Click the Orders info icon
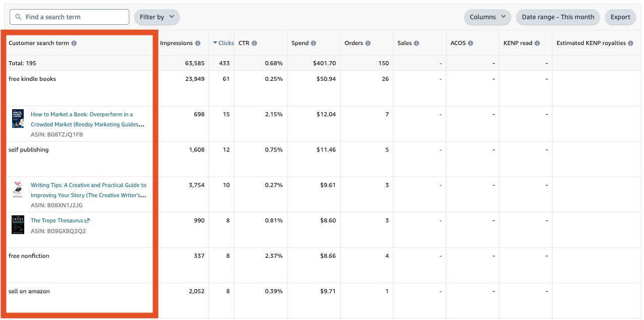Image resolution: width=644 pixels, height=320 pixels. pyautogui.click(x=368, y=43)
